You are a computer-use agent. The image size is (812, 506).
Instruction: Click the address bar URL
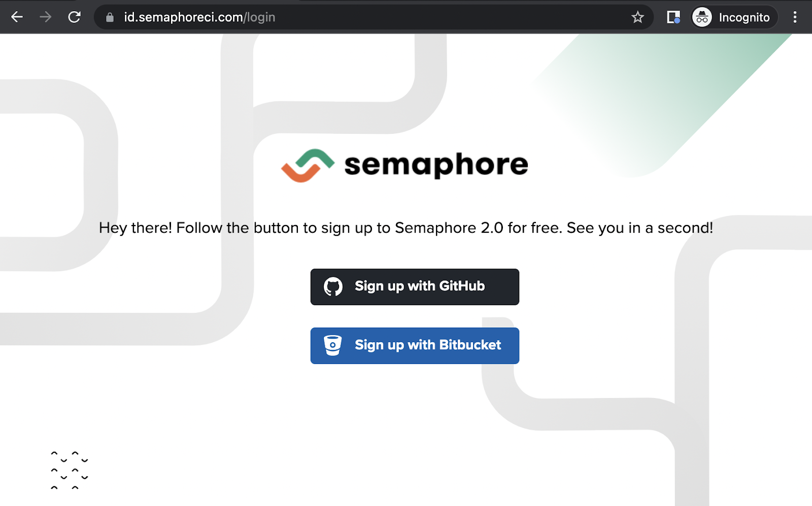pos(198,17)
